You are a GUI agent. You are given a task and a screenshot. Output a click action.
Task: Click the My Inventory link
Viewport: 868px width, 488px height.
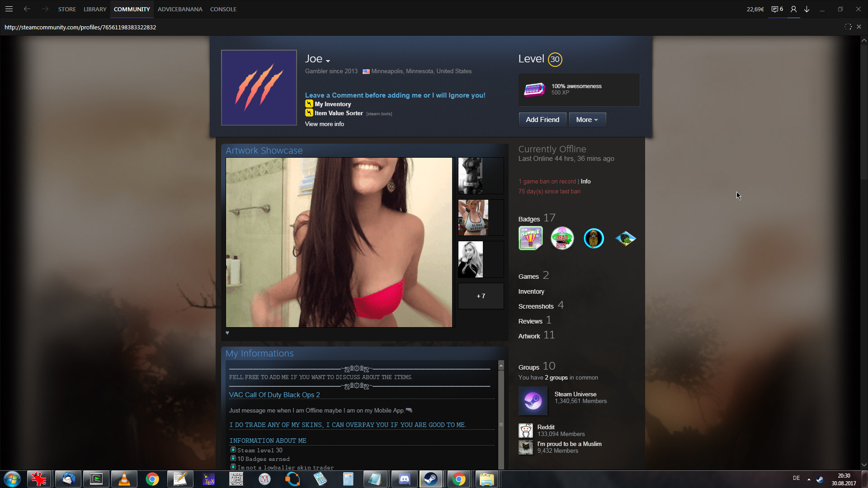(x=333, y=104)
